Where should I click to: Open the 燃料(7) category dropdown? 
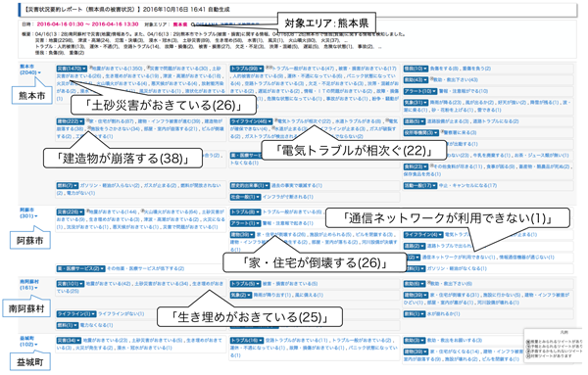click(x=67, y=185)
